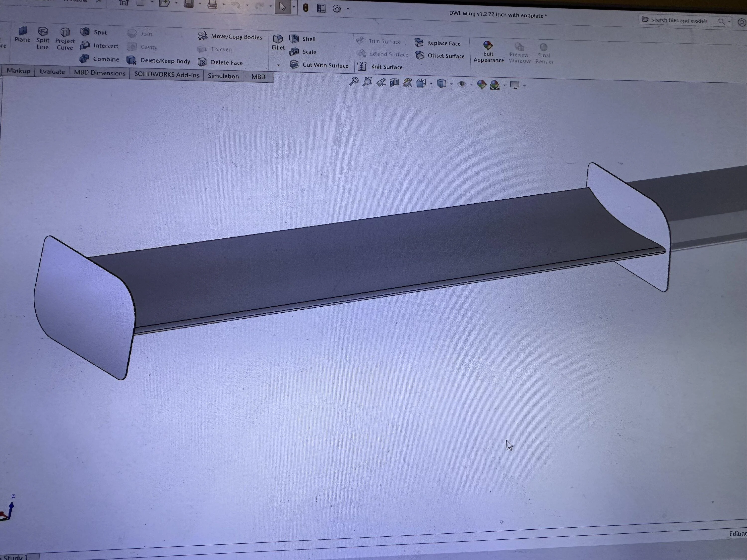The height and width of the screenshot is (560, 747).
Task: Click the Previous View icon
Action: 381,82
